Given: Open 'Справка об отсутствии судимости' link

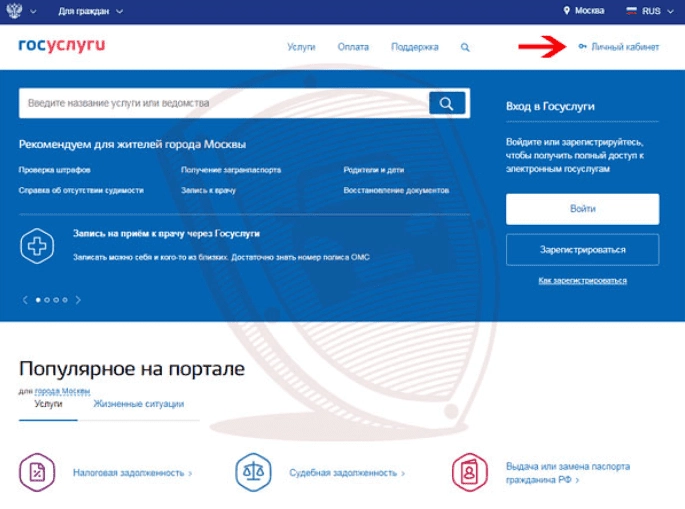Looking at the screenshot, I should coord(81,190).
